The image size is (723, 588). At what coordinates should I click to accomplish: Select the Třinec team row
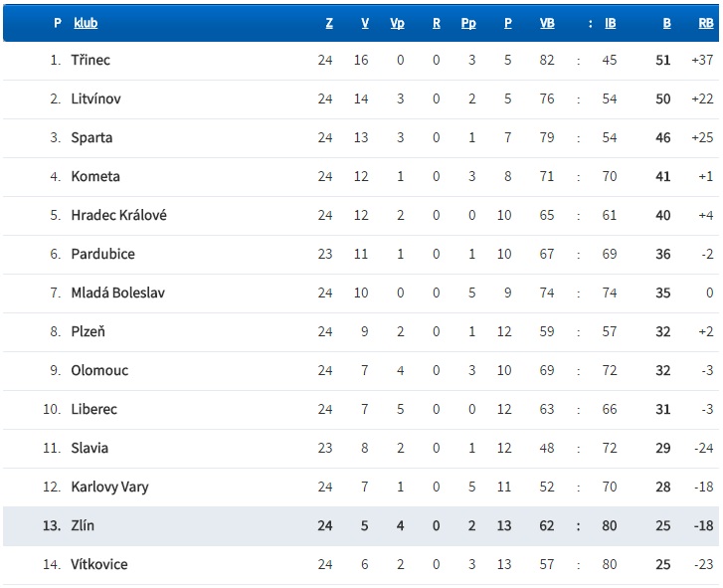click(x=361, y=61)
